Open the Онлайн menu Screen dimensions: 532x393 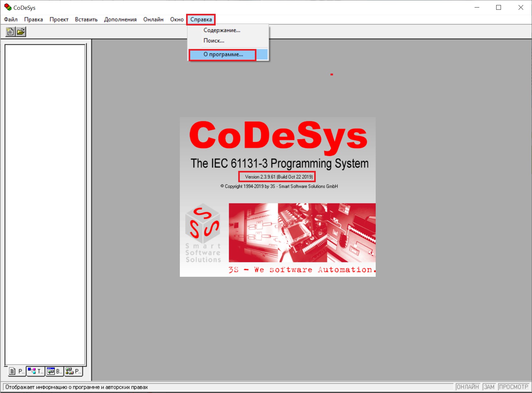point(153,19)
